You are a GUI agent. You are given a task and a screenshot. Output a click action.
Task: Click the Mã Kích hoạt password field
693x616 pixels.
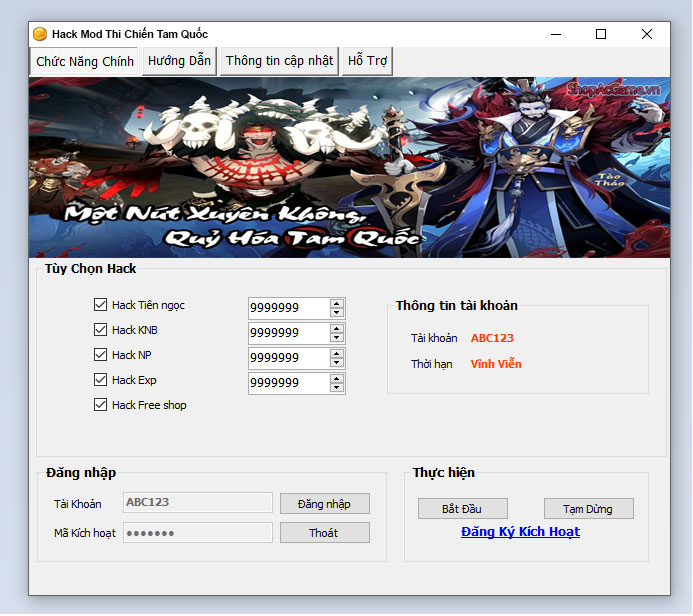198,533
